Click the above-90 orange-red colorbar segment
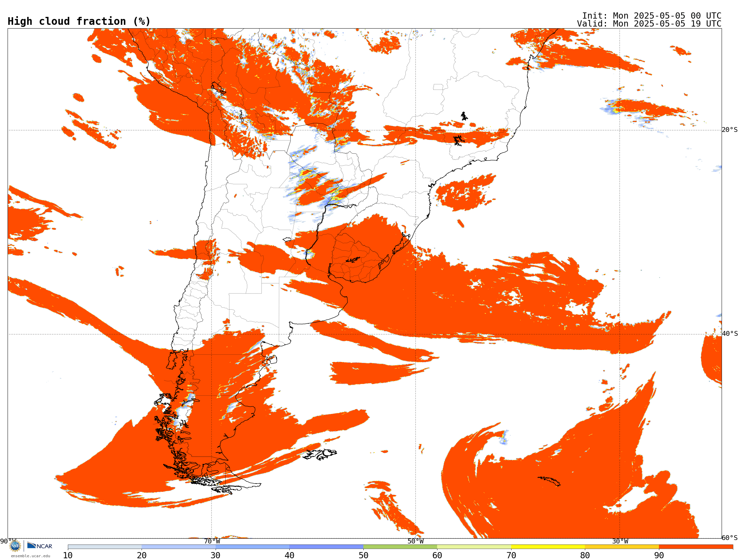 (x=696, y=547)
